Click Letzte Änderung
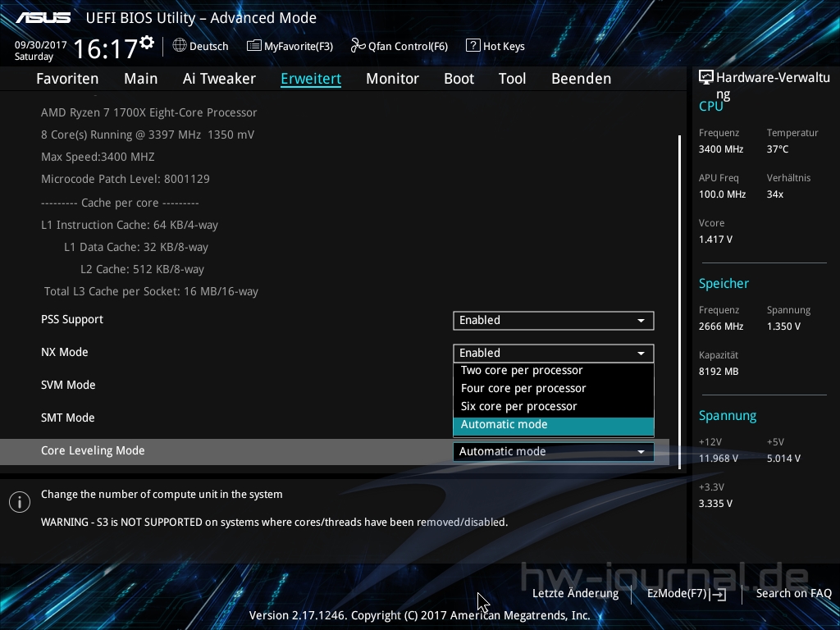This screenshot has width=840, height=630. click(x=575, y=594)
